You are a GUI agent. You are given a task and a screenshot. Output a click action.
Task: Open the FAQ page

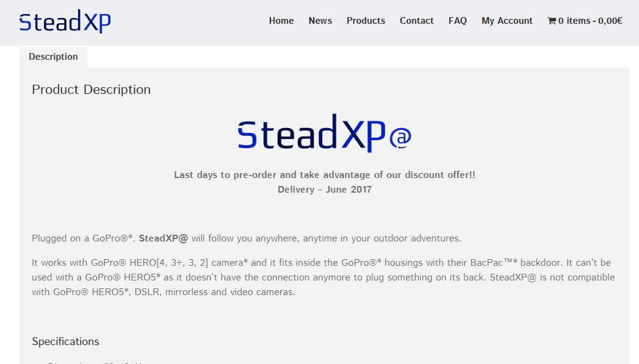click(x=457, y=21)
